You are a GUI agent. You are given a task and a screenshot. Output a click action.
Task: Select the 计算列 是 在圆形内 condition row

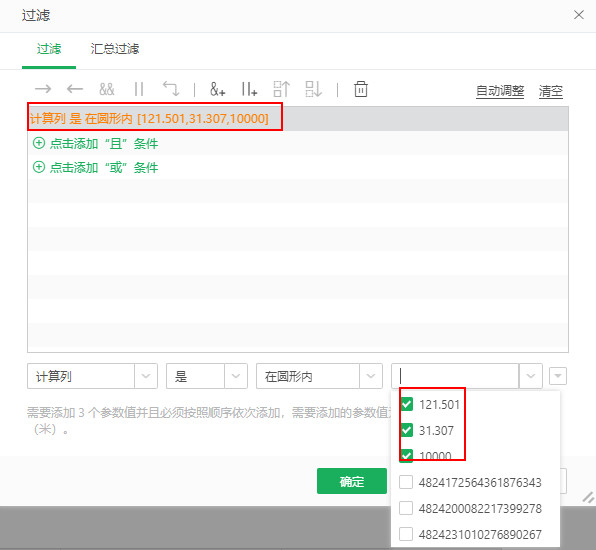298,119
